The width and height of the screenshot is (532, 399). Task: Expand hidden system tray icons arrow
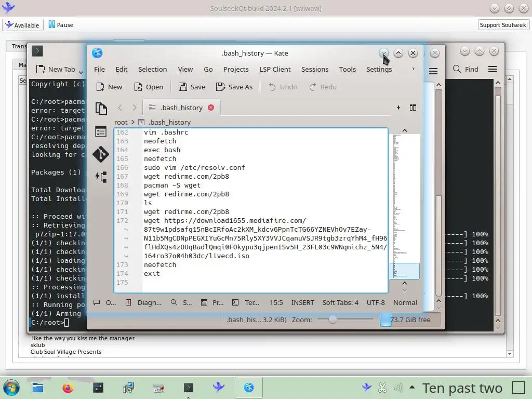point(412,387)
